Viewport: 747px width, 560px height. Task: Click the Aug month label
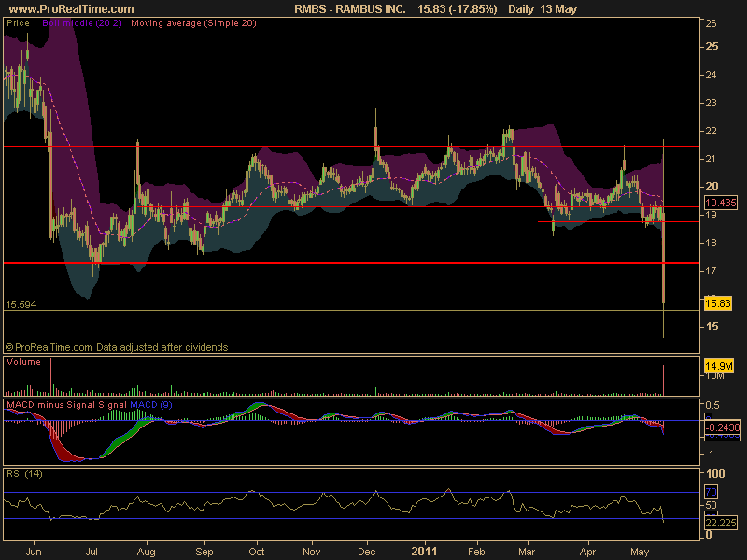[147, 552]
